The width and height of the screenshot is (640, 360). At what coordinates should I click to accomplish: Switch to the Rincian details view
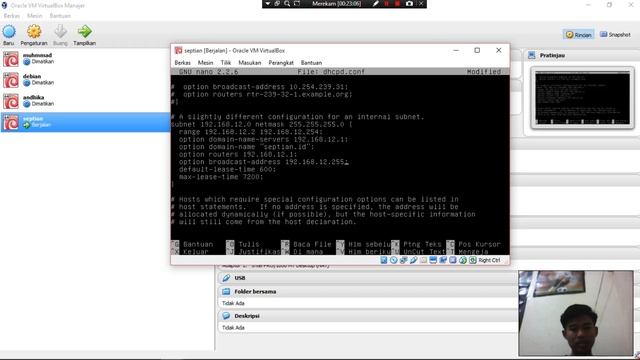(x=578, y=35)
